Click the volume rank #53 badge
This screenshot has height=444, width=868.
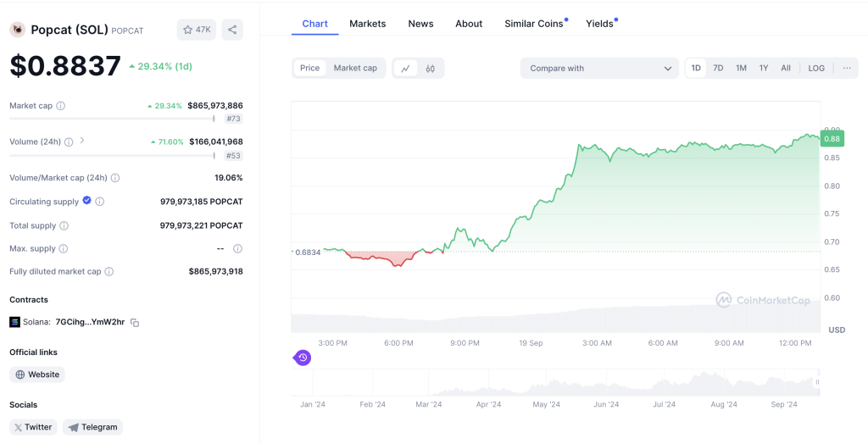pyautogui.click(x=234, y=156)
